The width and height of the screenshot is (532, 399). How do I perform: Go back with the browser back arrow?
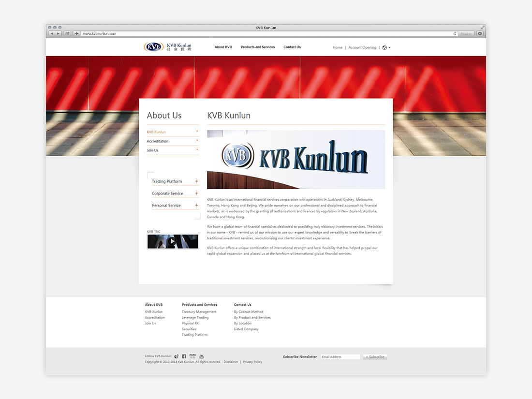click(52, 33)
